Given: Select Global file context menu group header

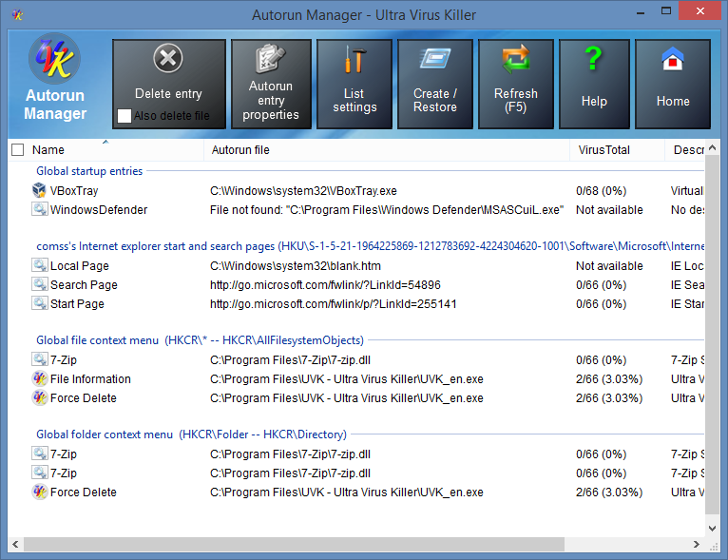Looking at the screenshot, I should pos(200,340).
